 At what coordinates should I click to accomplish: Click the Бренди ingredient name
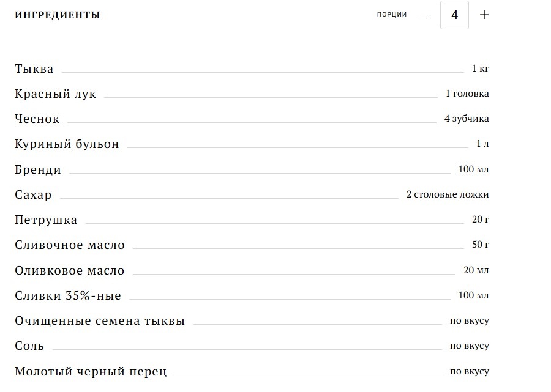coord(38,170)
